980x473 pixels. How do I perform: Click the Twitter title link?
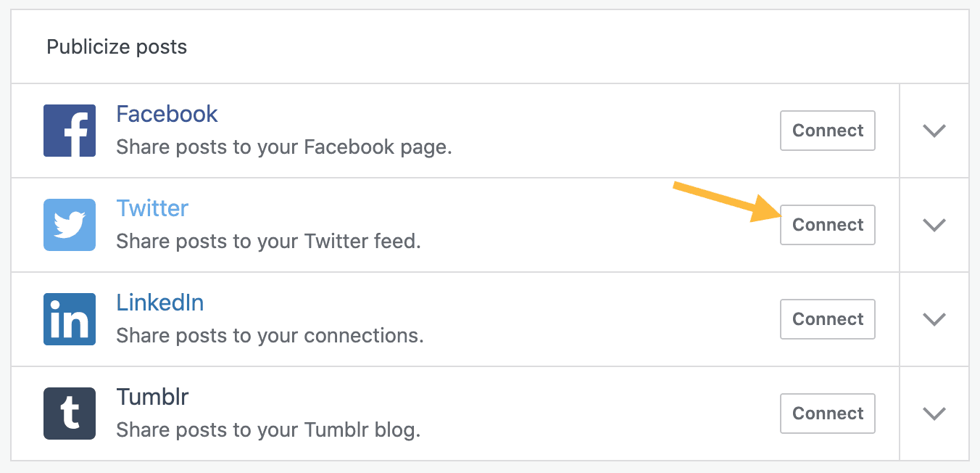(152, 208)
